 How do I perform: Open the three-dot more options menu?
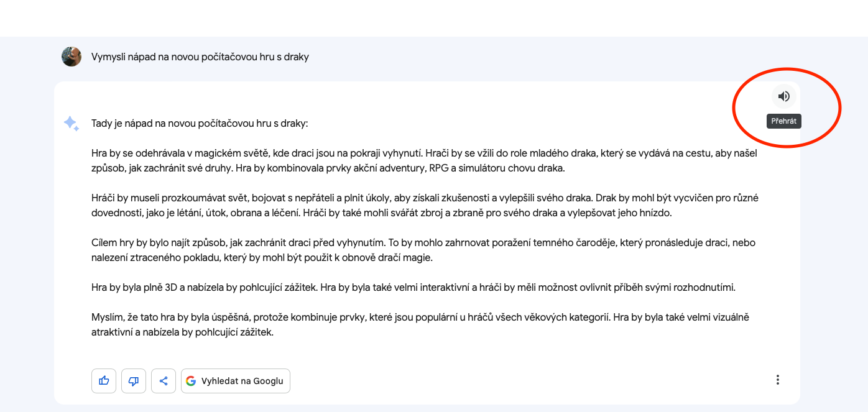(x=777, y=380)
